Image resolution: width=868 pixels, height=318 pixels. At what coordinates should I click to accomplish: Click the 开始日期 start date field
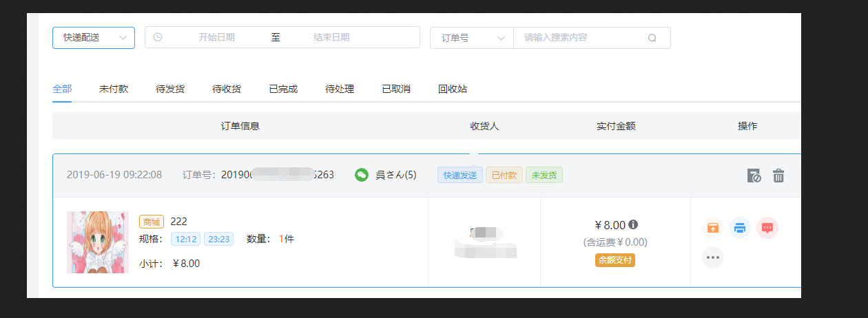pyautogui.click(x=216, y=38)
